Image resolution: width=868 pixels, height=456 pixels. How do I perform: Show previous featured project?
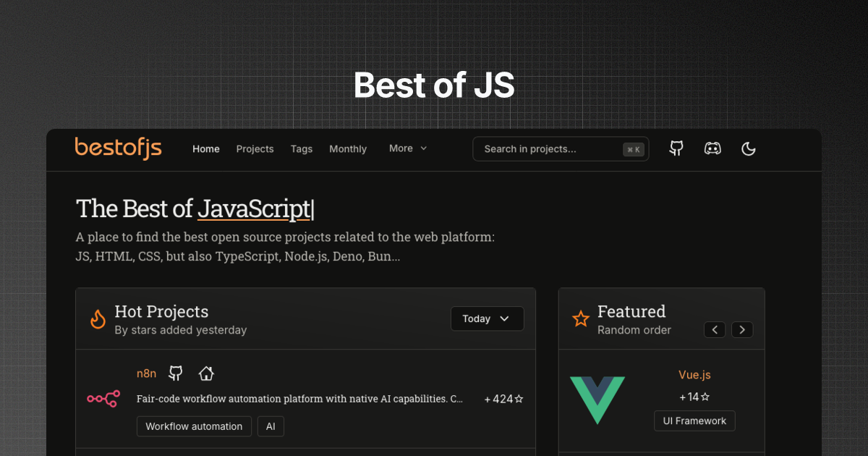point(715,330)
